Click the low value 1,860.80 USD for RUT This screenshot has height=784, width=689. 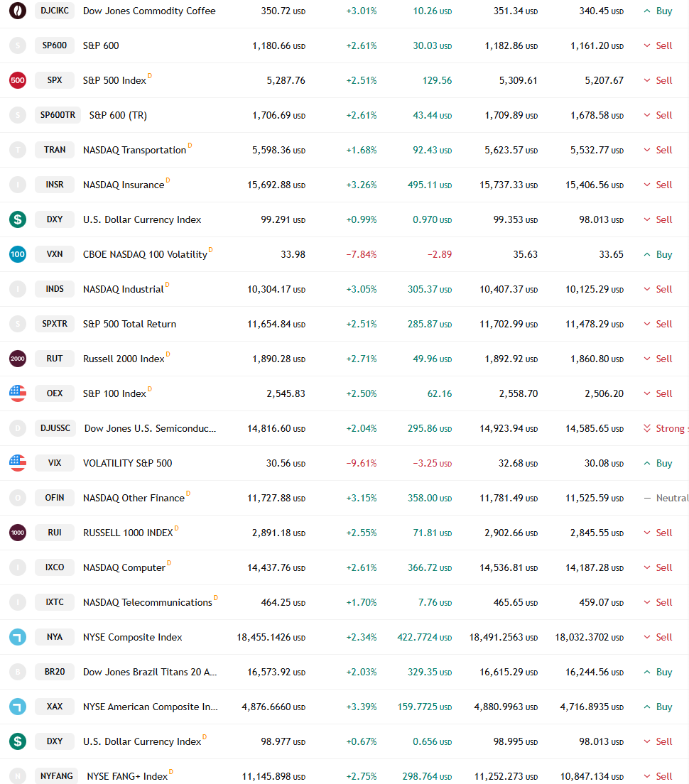pos(597,359)
